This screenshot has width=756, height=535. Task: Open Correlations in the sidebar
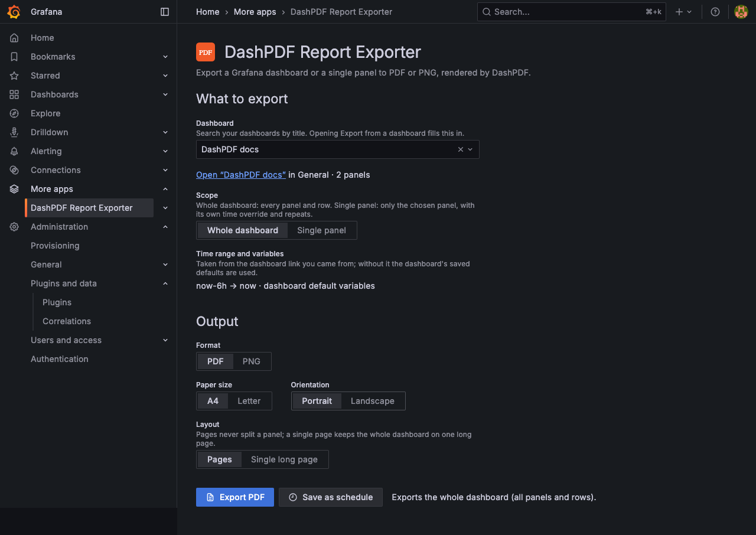pyautogui.click(x=67, y=321)
